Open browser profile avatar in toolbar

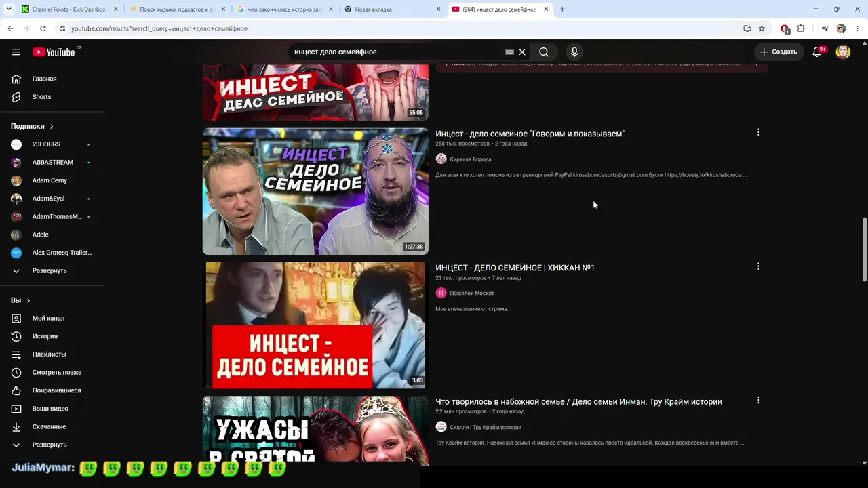click(x=841, y=28)
